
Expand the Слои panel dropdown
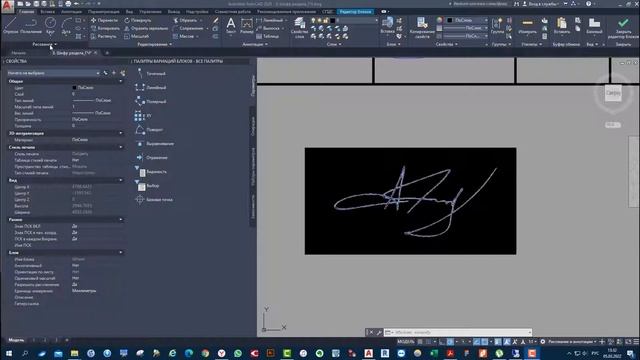pos(334,44)
